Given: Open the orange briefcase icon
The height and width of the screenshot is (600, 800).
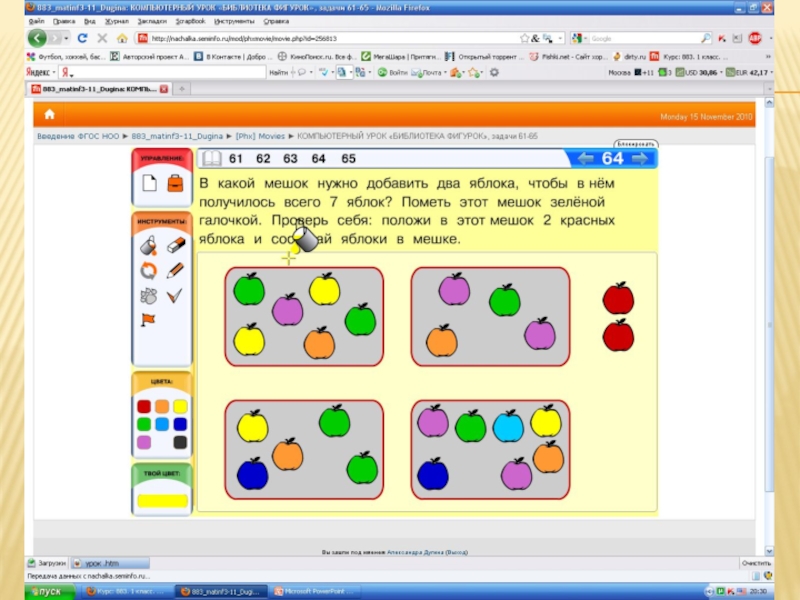Looking at the screenshot, I should coord(176,183).
